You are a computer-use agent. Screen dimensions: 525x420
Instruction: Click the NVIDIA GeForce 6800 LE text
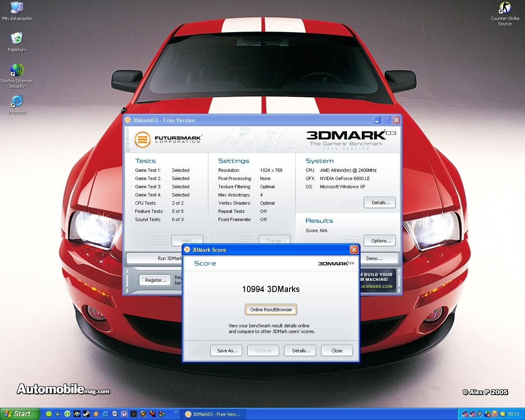point(345,178)
